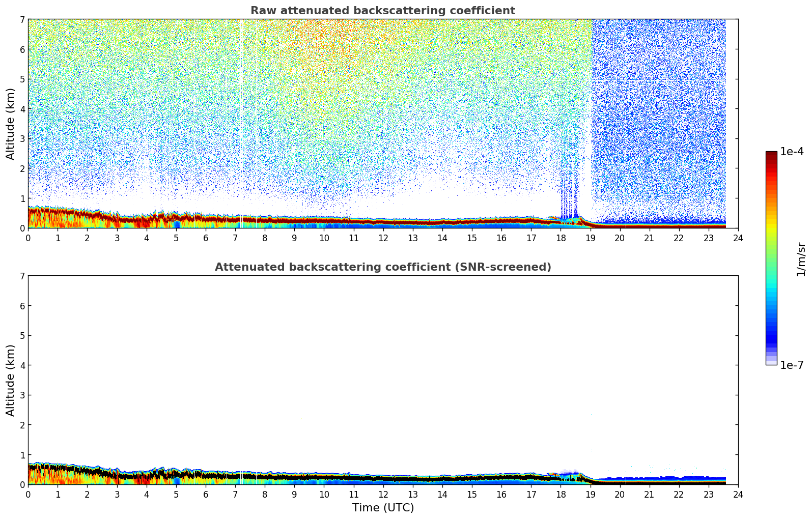Click altitude tick "3" on the top plot
Screen dimensions: 812x519
(x=22, y=138)
